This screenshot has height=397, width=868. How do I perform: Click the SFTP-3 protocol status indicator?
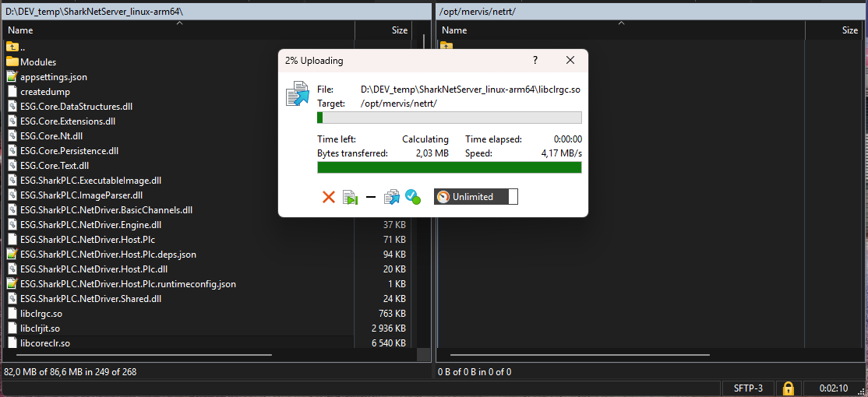click(749, 388)
